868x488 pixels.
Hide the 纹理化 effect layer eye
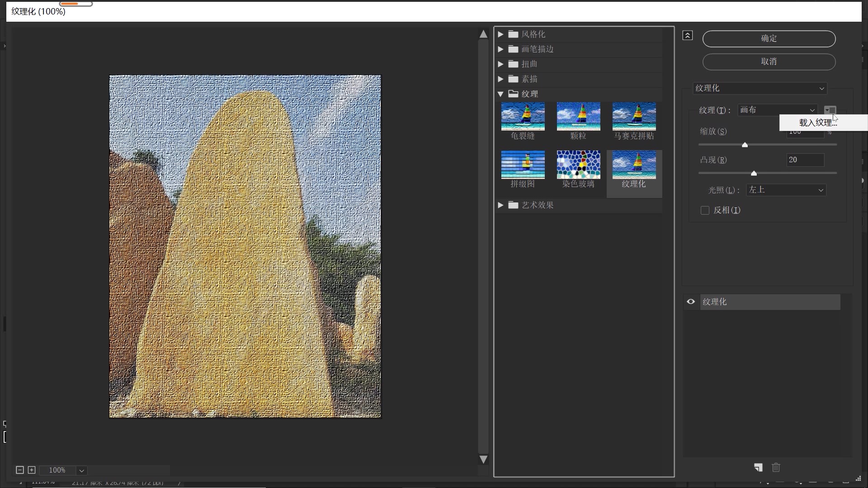coord(691,302)
